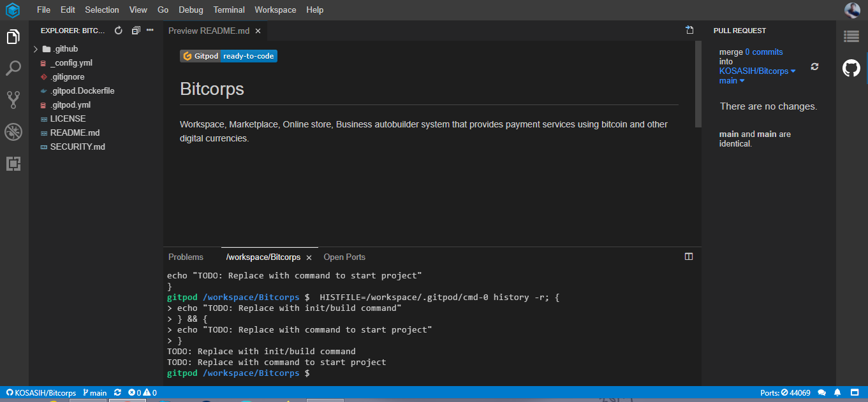This screenshot has height=402, width=868.
Task: Close the Preview README.md tab
Action: click(x=258, y=31)
